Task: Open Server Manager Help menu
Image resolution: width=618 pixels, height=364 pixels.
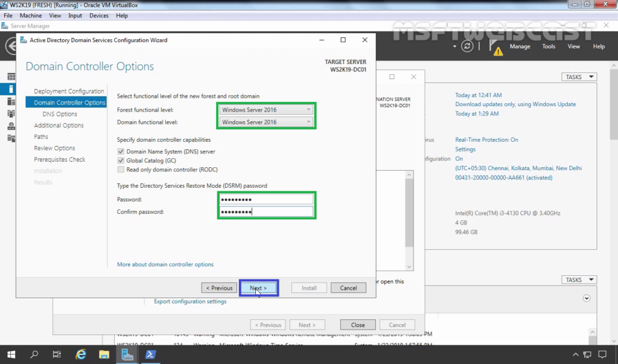Action: click(x=599, y=46)
